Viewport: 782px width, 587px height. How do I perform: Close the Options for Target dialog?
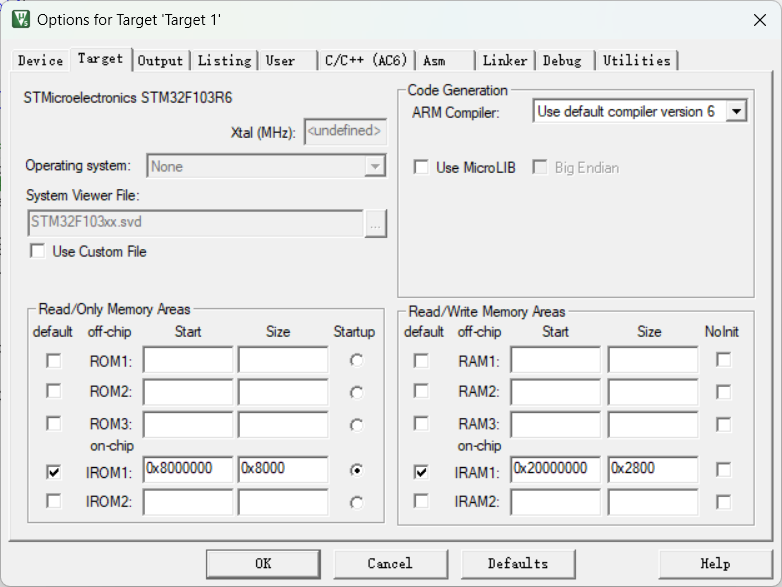[x=758, y=19]
